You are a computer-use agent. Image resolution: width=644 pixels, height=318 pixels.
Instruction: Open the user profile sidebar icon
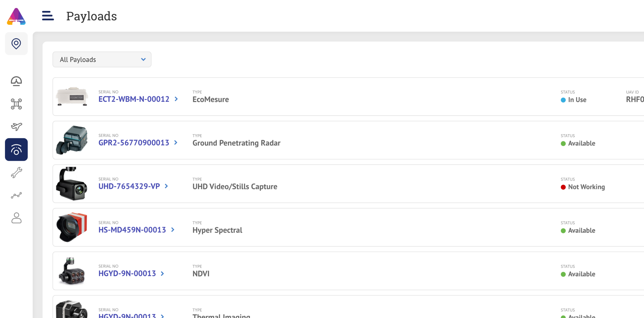(x=16, y=218)
